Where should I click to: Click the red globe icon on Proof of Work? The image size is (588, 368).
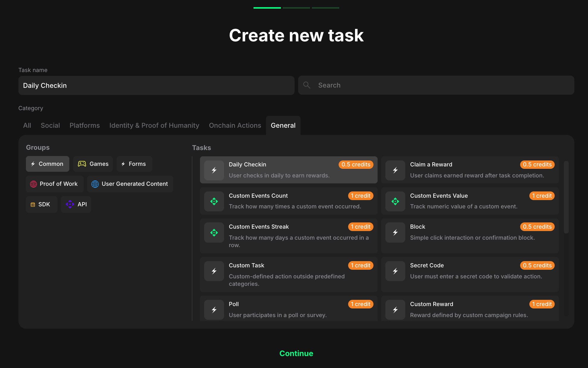[x=34, y=184]
